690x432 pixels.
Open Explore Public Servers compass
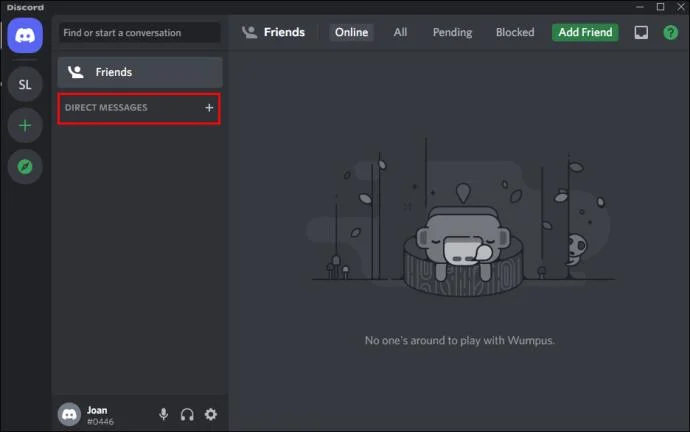pos(25,167)
